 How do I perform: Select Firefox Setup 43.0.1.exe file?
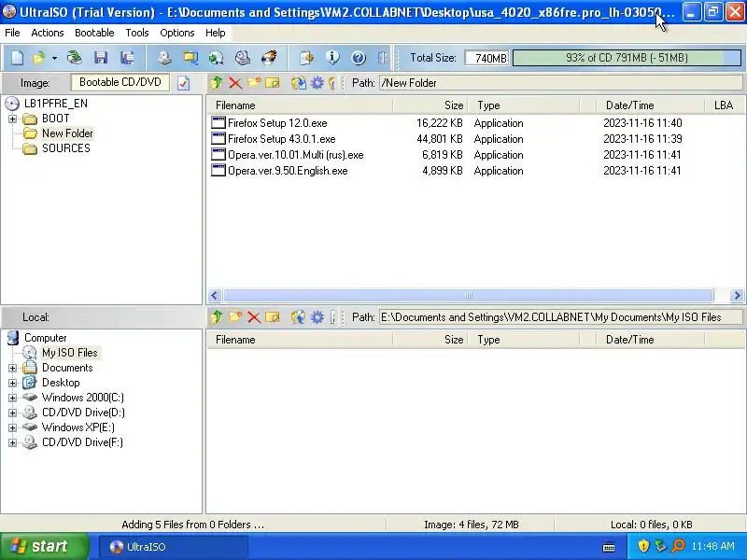point(282,139)
